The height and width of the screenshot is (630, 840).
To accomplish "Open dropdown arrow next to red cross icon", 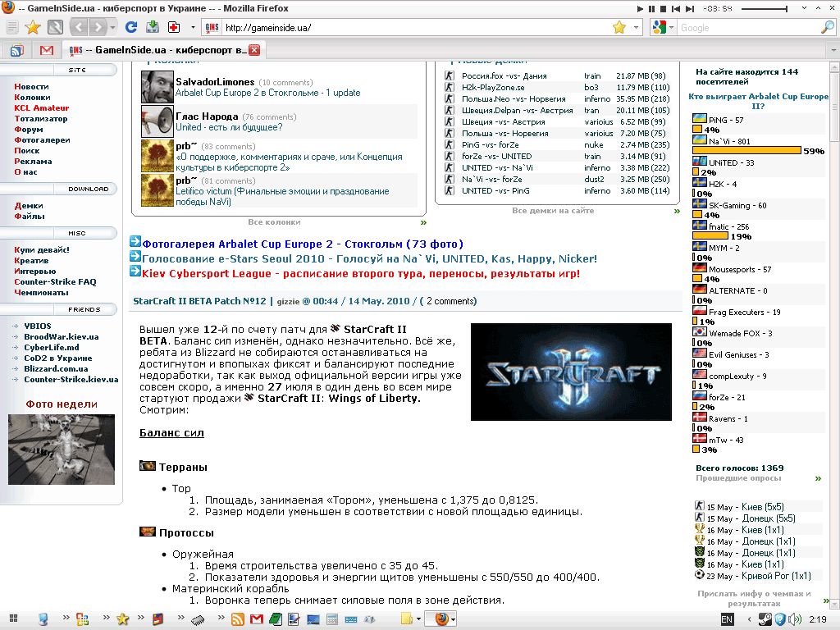I will click(x=193, y=27).
